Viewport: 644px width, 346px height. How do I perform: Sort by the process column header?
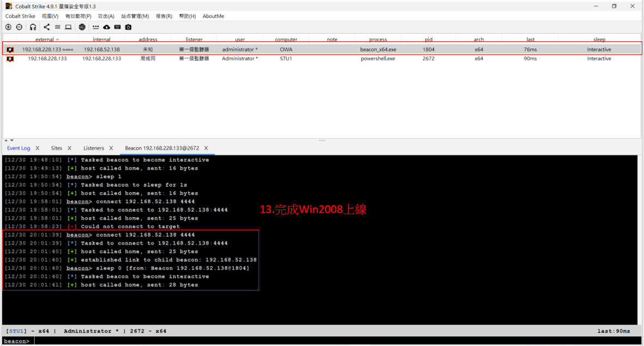(378, 39)
